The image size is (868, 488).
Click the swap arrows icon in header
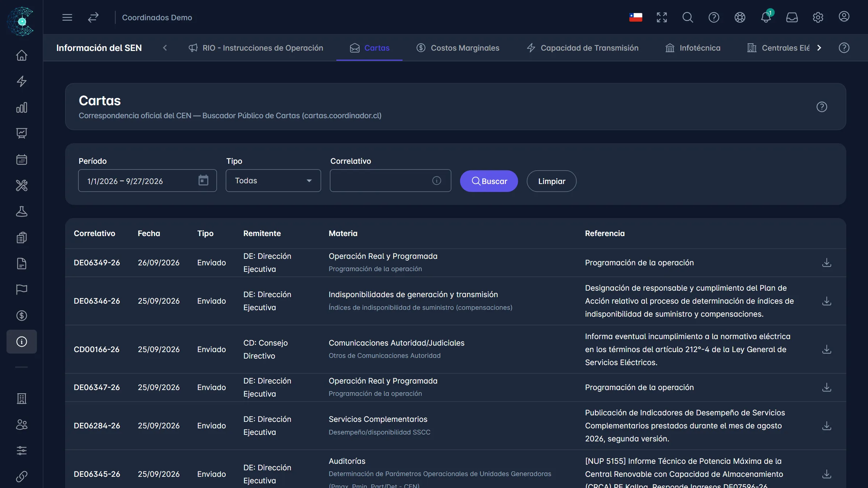tap(93, 17)
